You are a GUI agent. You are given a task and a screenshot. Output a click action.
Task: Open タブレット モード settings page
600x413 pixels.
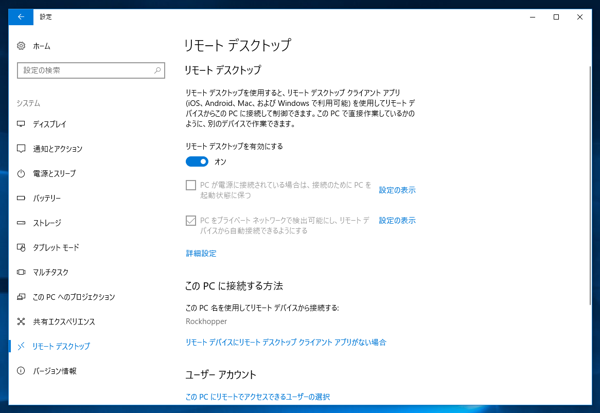[x=56, y=247]
